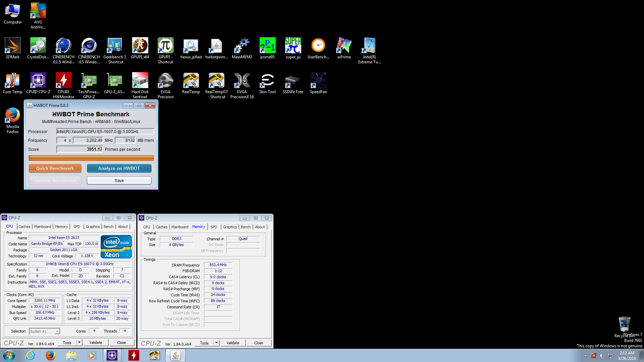This screenshot has height=362, width=644.
Task: Select the Memory tab in left CPU-Z
Action: (x=61, y=227)
